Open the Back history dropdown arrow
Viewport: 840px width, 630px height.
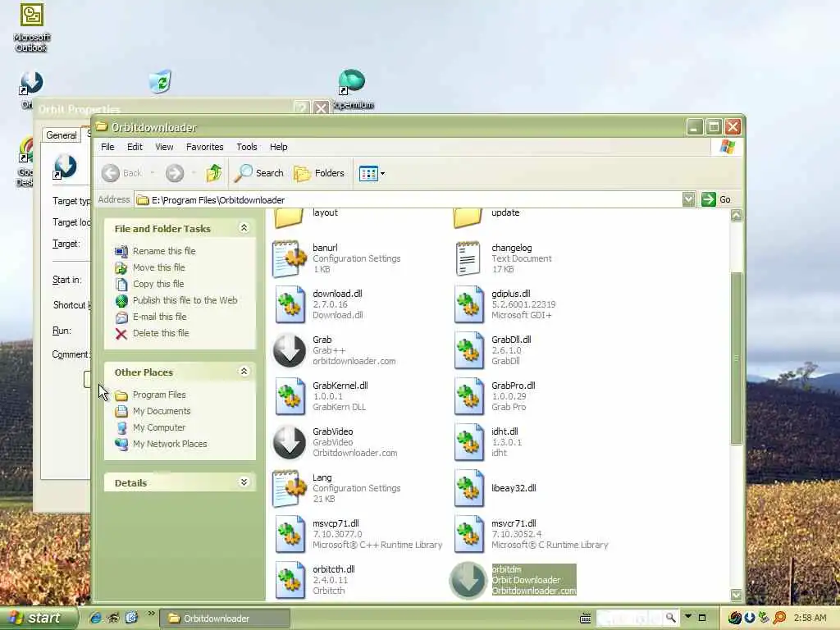153,173
